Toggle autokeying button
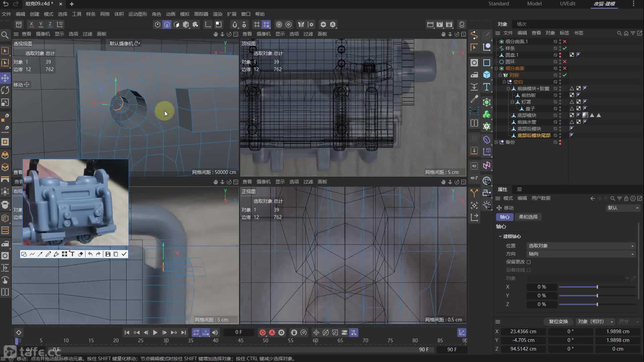This screenshot has width=644, height=362. pos(272,333)
